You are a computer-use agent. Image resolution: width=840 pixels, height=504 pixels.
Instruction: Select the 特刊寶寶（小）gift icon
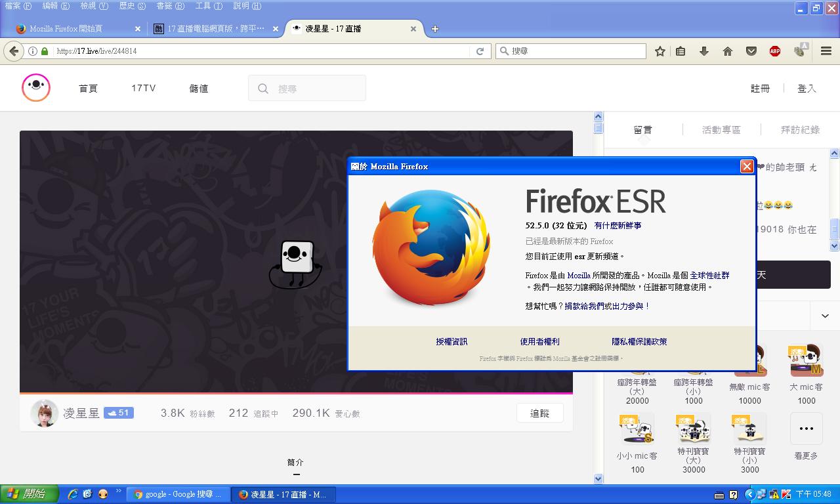[x=749, y=429]
